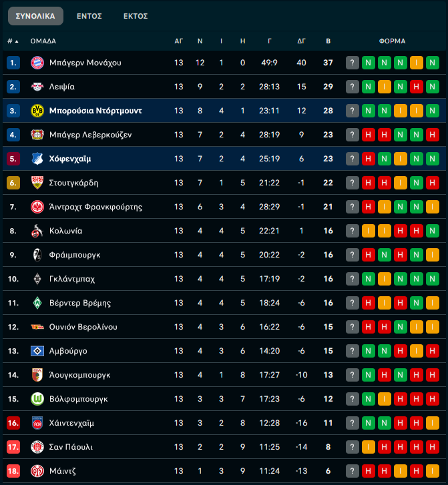Sort table by the # rank column

(13, 41)
